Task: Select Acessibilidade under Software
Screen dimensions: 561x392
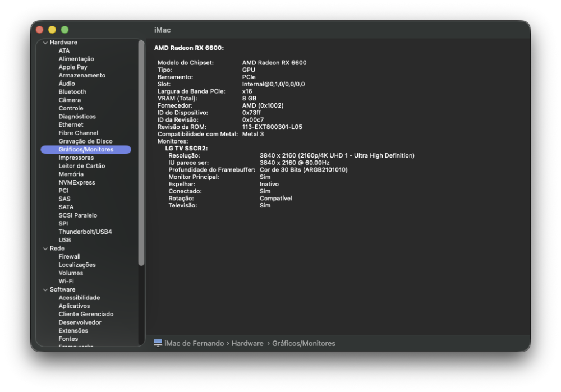Action: [x=80, y=298]
